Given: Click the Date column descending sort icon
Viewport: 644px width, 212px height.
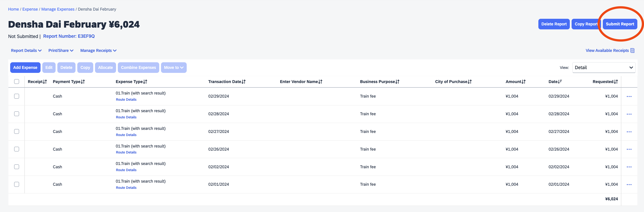Looking at the screenshot, I should tap(560, 81).
